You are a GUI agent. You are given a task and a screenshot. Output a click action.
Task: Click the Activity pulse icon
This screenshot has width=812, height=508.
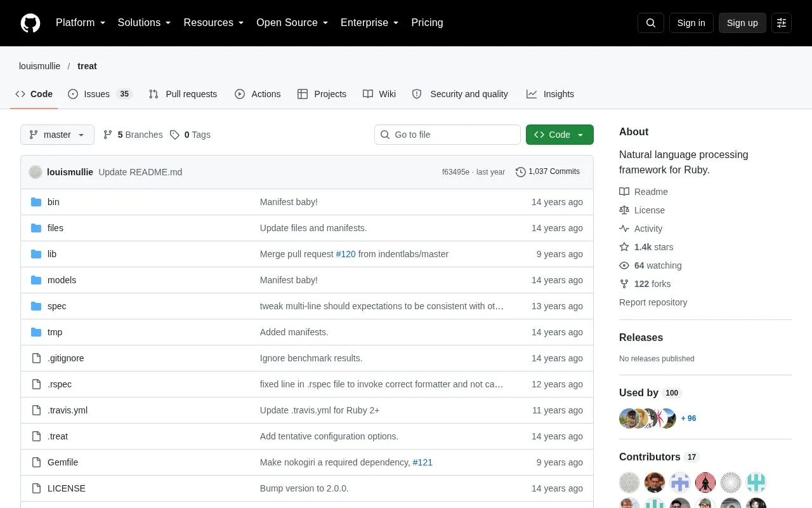[624, 229]
